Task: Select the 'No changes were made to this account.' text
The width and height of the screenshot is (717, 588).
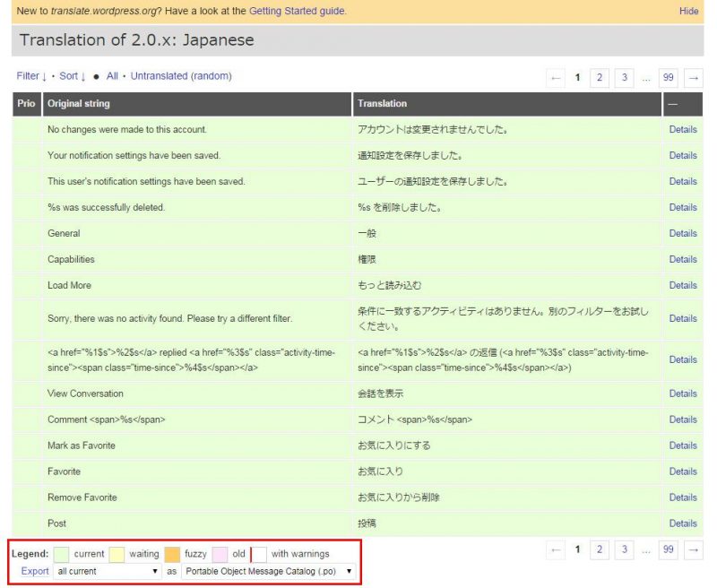Action: tap(127, 129)
